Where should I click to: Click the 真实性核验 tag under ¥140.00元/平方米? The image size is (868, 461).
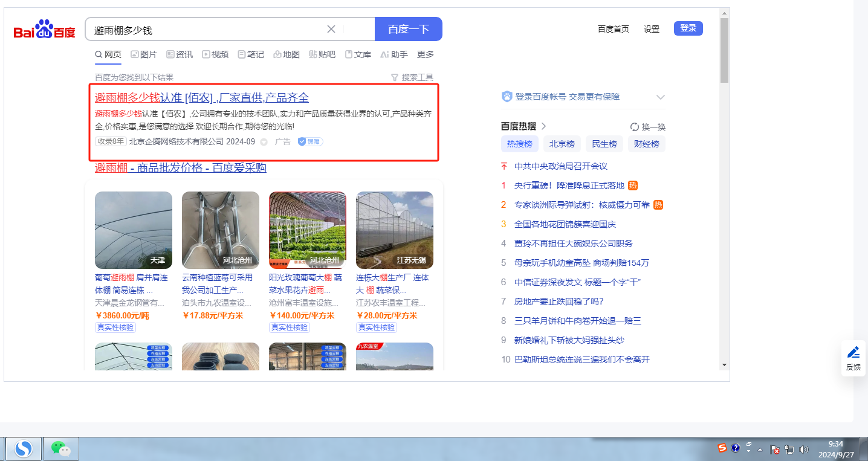pos(290,327)
